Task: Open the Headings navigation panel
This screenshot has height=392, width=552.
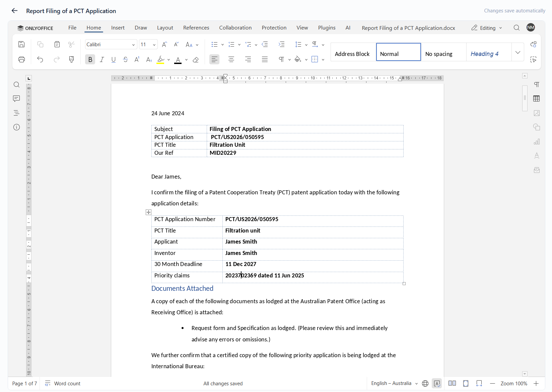Action: point(16,113)
